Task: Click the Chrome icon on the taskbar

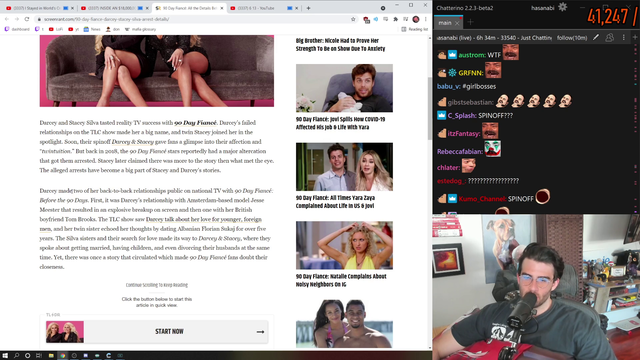Action: tap(62, 356)
